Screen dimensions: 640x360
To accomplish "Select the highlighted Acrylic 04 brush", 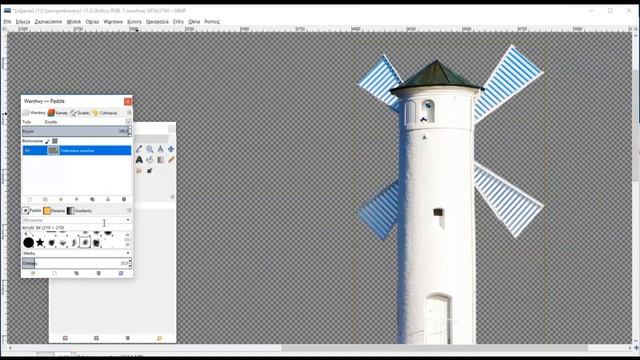I will click(85, 242).
